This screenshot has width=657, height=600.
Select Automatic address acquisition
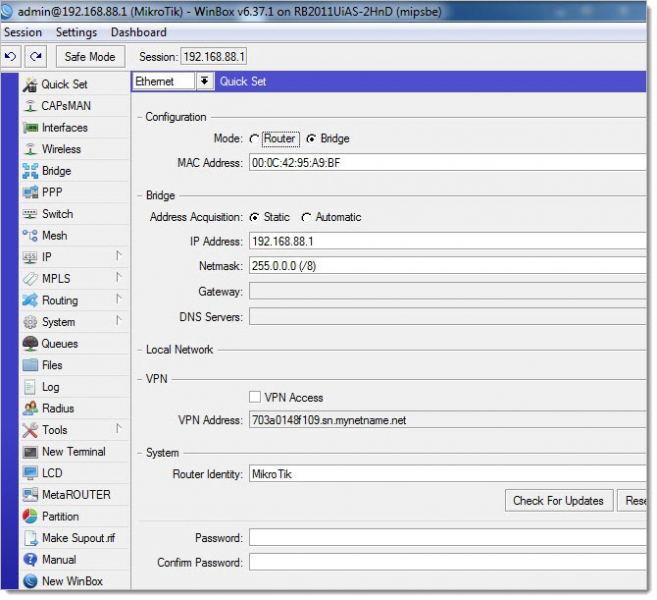306,217
